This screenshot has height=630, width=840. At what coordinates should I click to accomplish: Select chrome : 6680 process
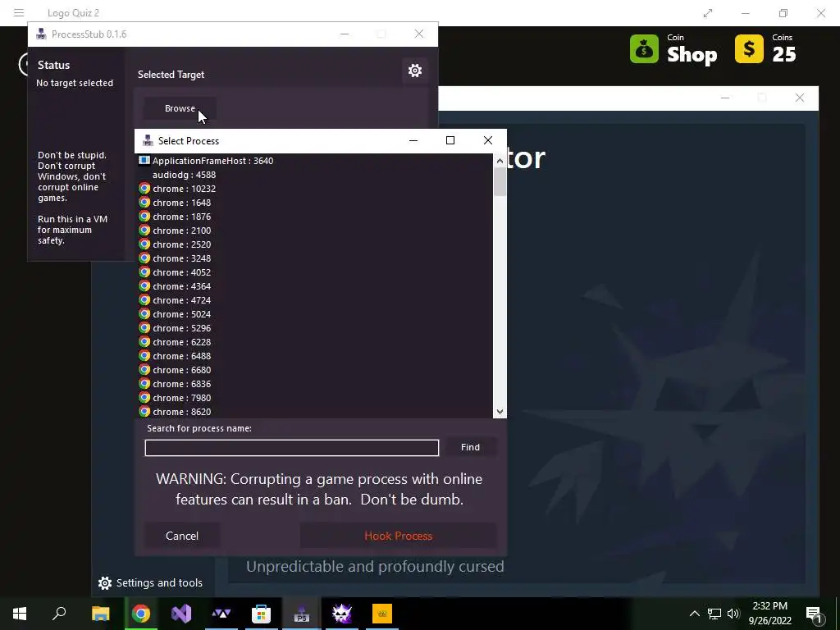pos(315,370)
